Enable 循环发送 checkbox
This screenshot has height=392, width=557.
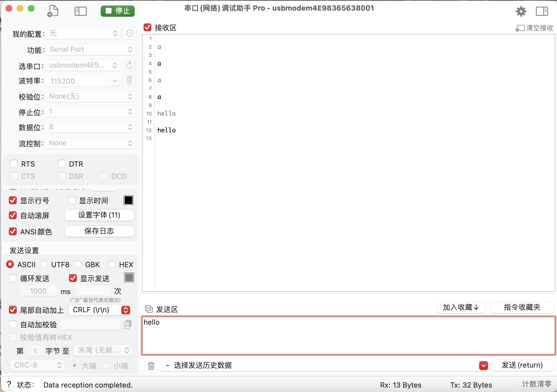(x=13, y=278)
